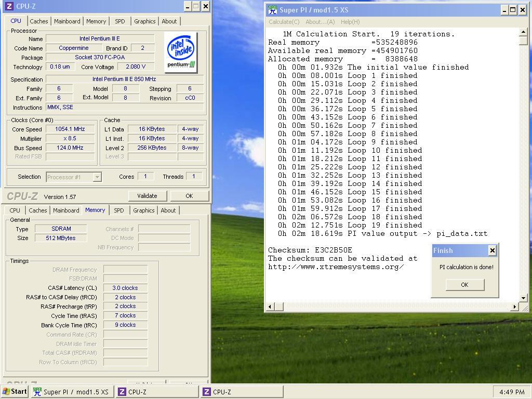Screen dimensions: 532x399
Task: Click the Core Speed value 1054.1 MHz
Action: (x=70, y=129)
